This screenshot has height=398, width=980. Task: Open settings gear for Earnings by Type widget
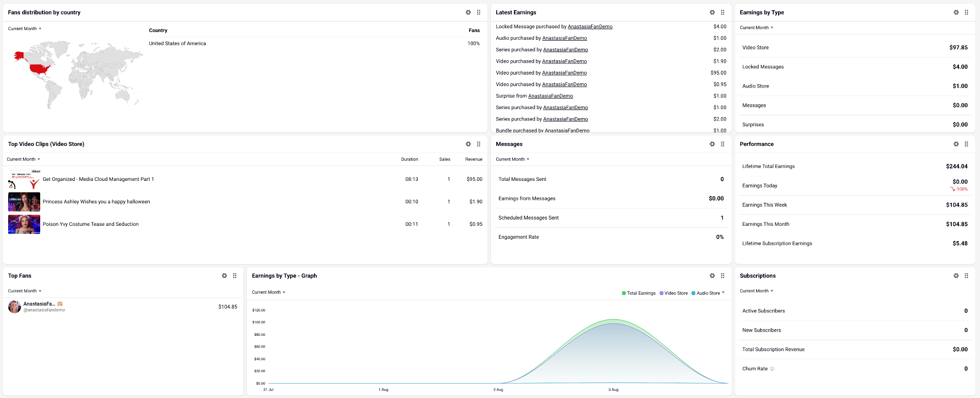[x=956, y=12]
